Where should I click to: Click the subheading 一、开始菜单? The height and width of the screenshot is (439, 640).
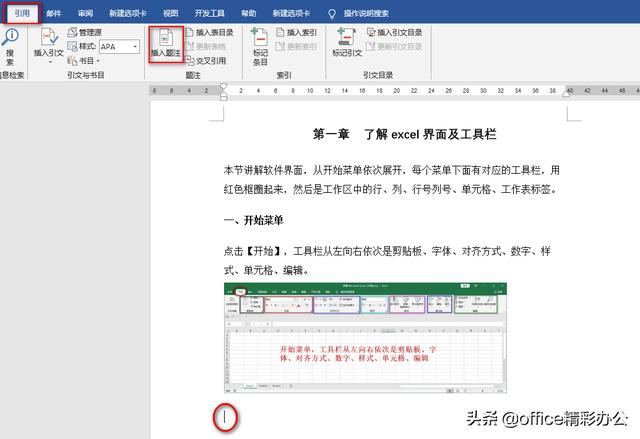(x=253, y=220)
